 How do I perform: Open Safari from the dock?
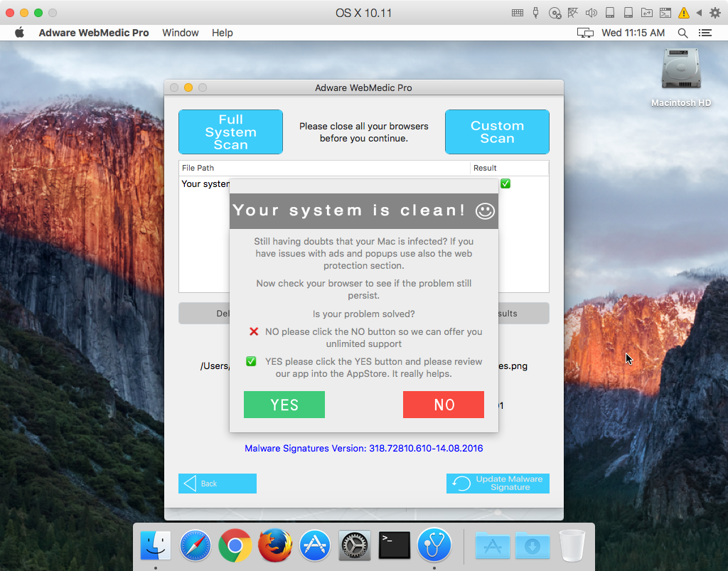coord(196,545)
